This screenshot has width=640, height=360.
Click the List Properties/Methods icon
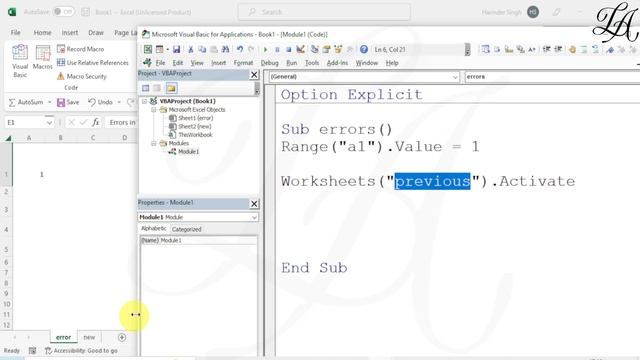tap(485, 49)
